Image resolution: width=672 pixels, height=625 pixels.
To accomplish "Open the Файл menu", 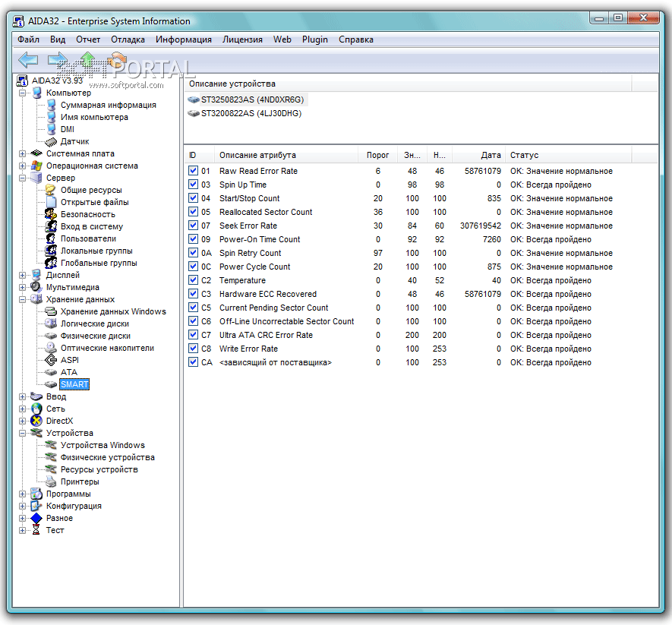I will coord(28,39).
